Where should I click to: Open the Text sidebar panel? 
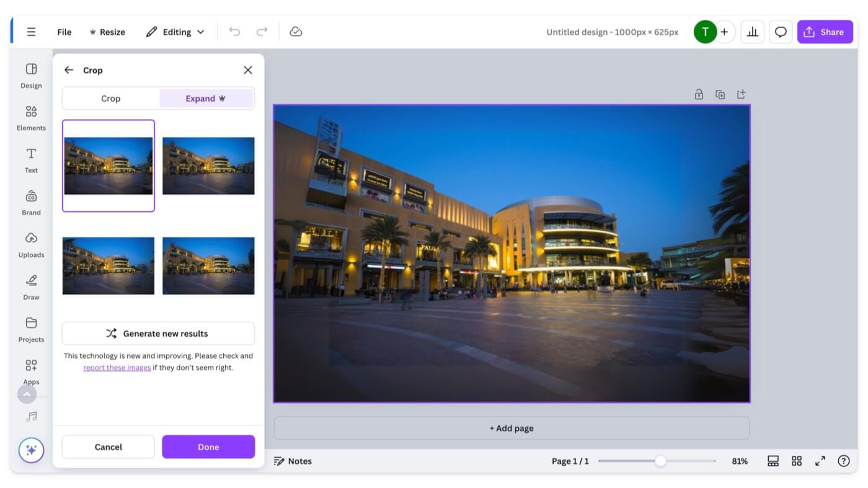pyautogui.click(x=30, y=160)
